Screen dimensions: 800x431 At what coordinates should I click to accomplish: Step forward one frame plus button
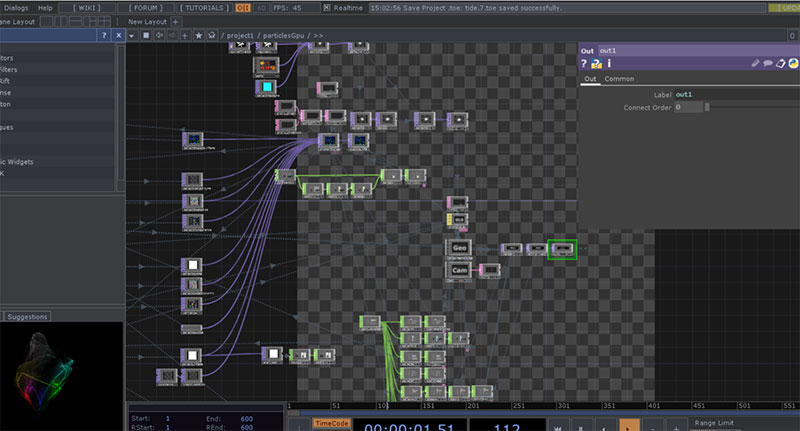click(676, 427)
